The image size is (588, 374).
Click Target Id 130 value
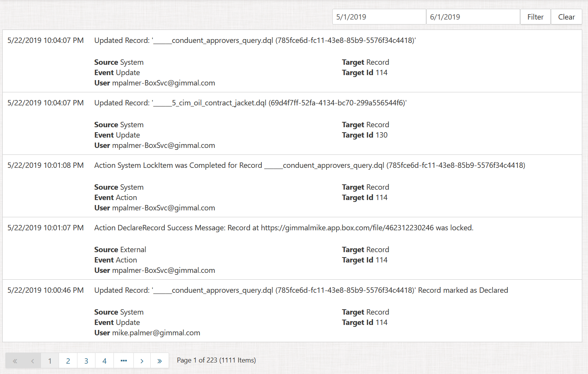click(x=381, y=135)
